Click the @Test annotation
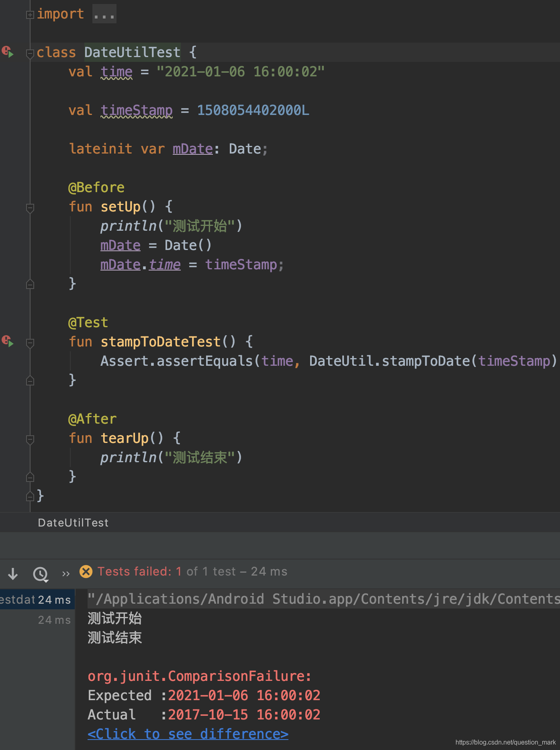The height and width of the screenshot is (750, 560). 88,322
